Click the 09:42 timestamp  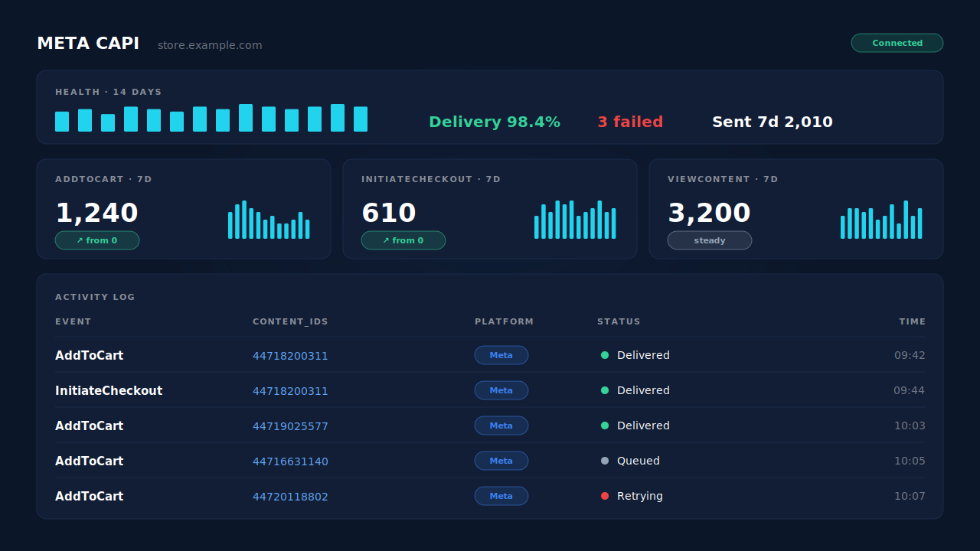(910, 355)
